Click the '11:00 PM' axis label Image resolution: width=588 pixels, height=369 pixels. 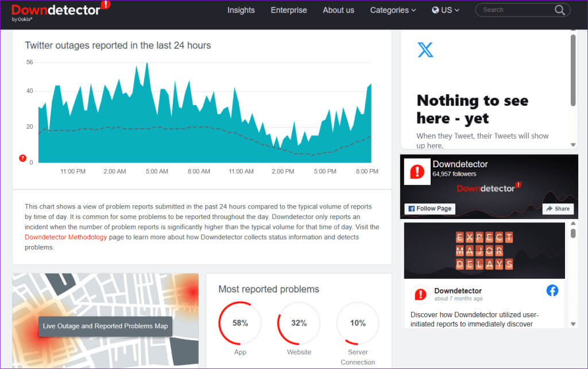(x=73, y=171)
